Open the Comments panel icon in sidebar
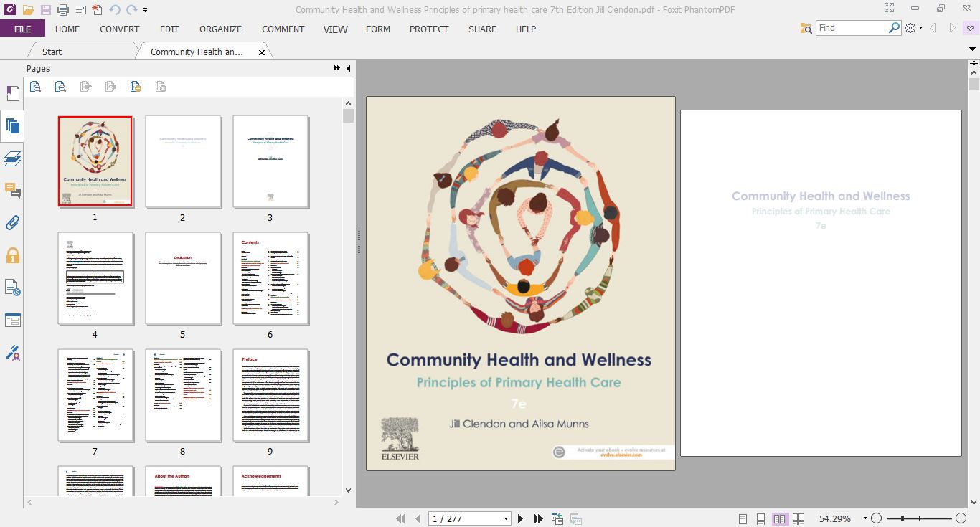Viewport: 980px width, 527px height. pos(12,191)
